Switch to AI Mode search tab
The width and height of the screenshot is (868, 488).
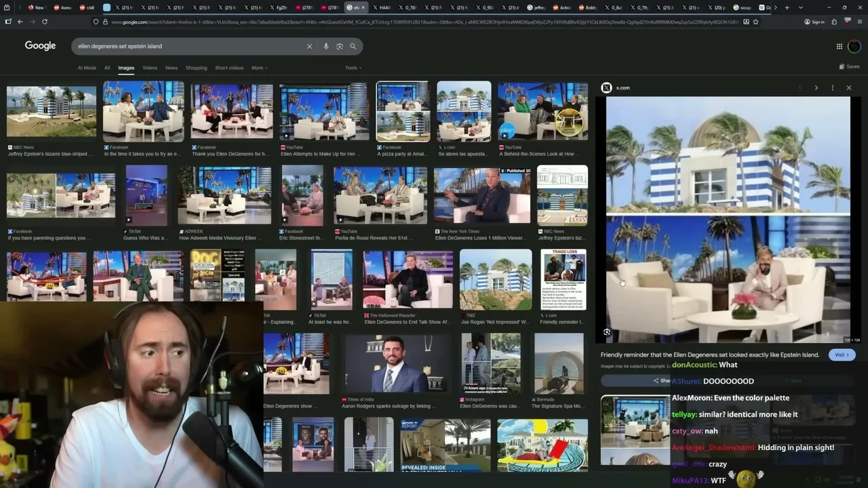(87, 68)
